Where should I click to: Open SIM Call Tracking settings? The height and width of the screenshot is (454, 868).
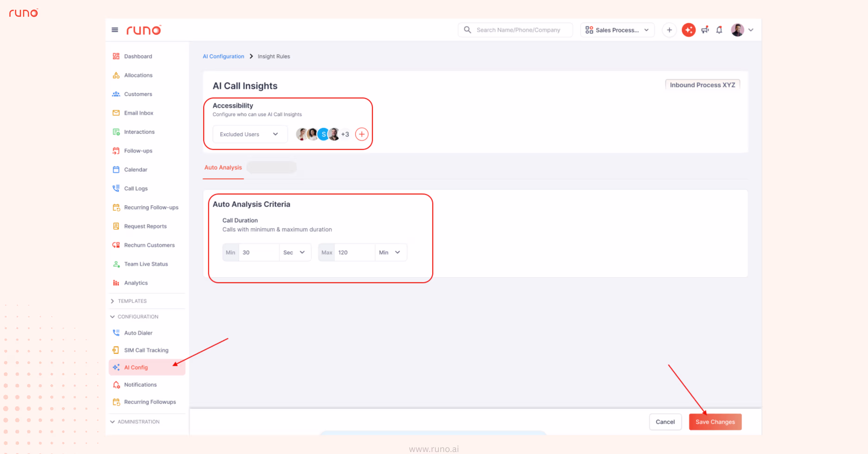146,350
